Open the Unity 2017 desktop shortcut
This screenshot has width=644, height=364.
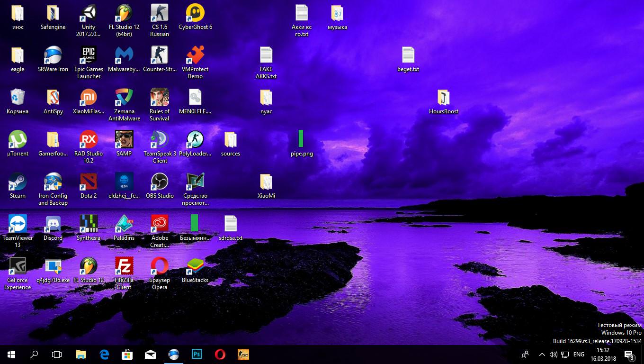89,21
